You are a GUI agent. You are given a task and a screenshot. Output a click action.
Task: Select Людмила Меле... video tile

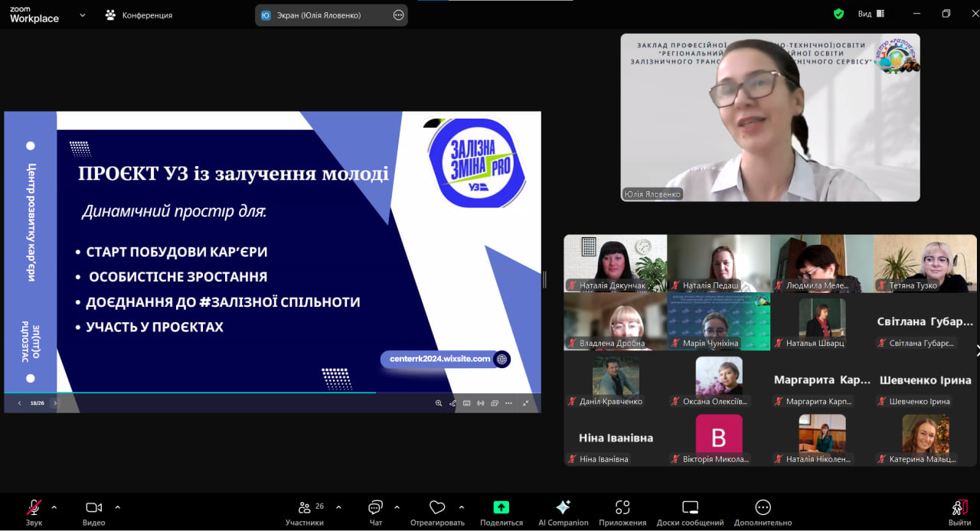point(822,263)
